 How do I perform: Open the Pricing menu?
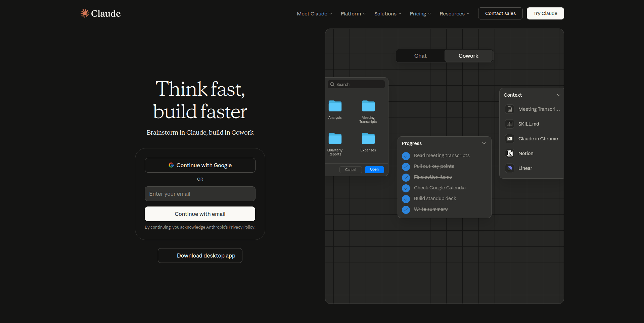point(420,14)
